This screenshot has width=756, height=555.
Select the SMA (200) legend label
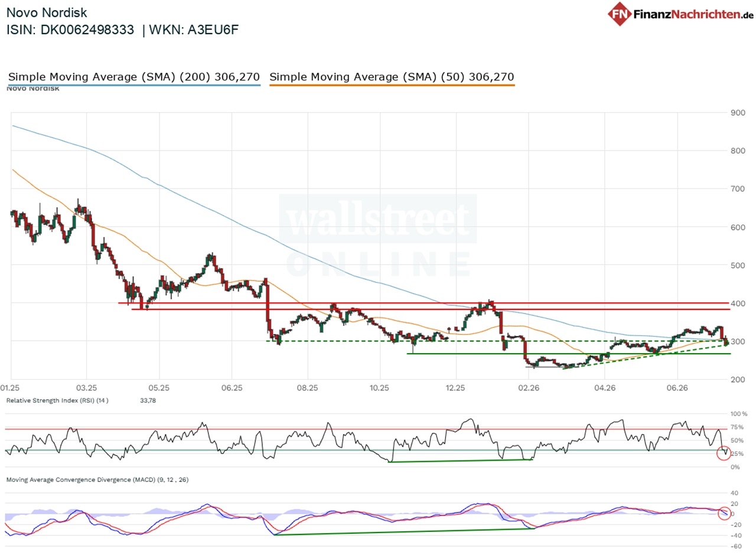pyautogui.click(x=134, y=77)
